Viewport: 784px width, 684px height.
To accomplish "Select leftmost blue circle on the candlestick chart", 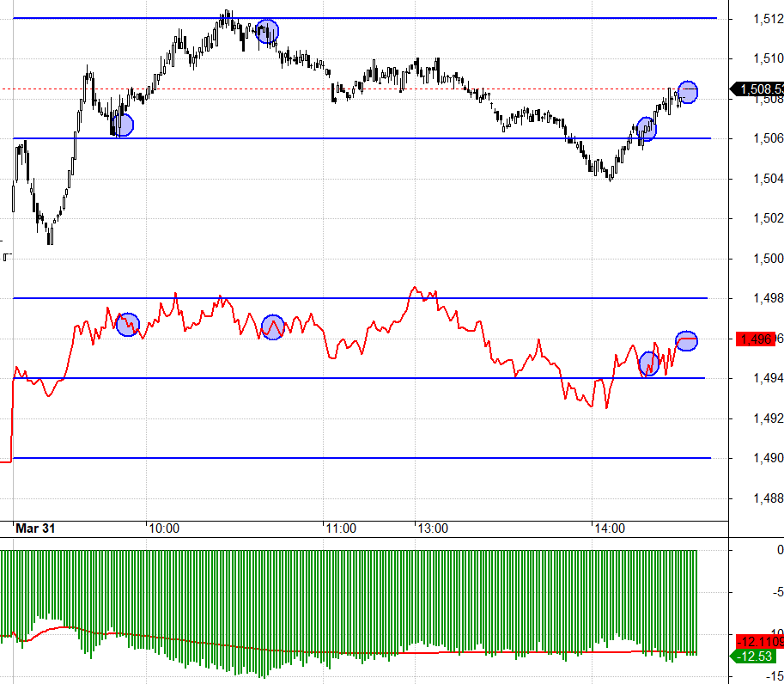I will click(123, 125).
